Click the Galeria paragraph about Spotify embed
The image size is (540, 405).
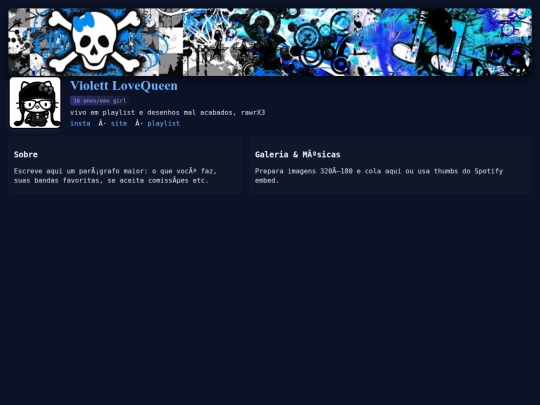point(379,176)
